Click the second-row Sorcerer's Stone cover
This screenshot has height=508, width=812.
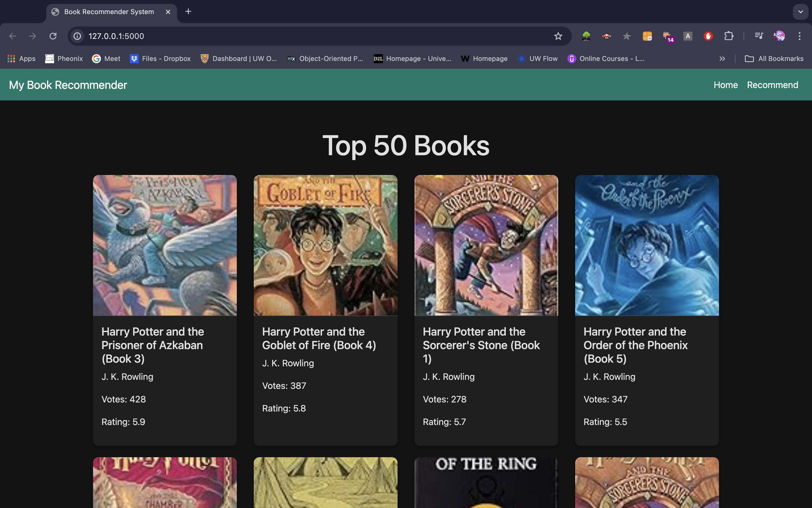pos(647,483)
